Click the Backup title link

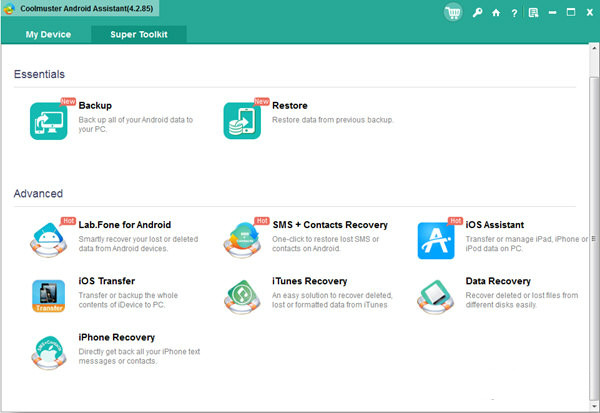(x=95, y=106)
